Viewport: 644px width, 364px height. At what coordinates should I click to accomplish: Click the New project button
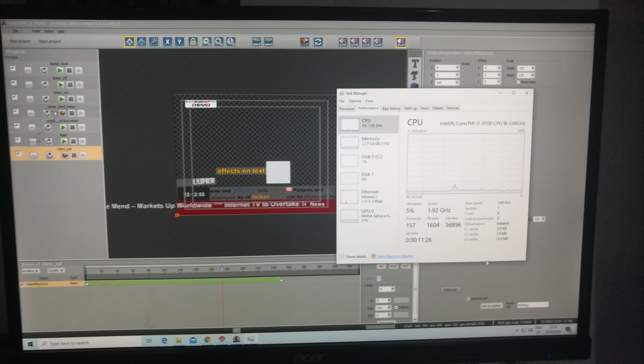pyautogui.click(x=20, y=41)
